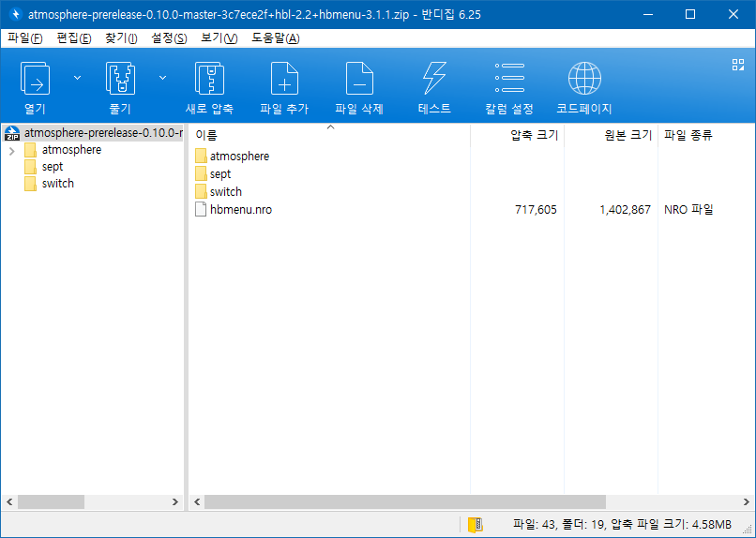
Task: Click the 칼럼 설정 (Column settings) icon
Action: (x=509, y=78)
